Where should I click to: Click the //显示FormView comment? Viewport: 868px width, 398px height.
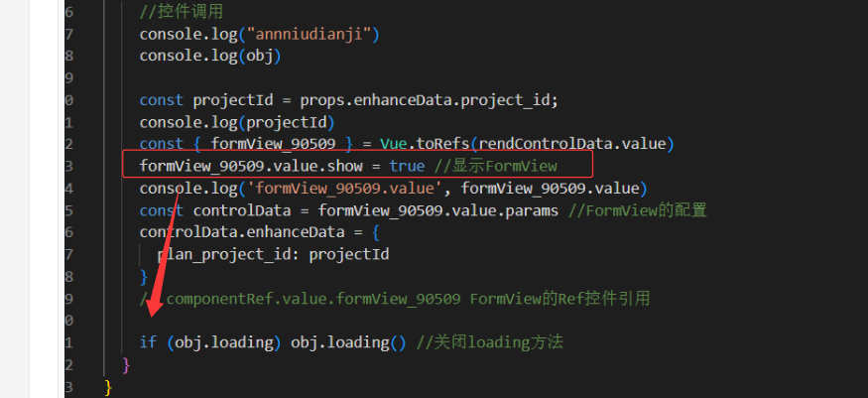click(495, 166)
